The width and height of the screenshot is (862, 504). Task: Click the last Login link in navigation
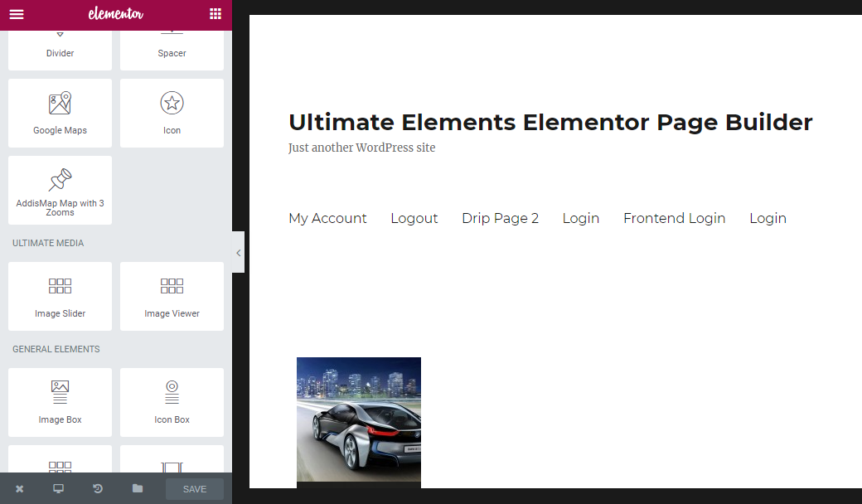(768, 218)
